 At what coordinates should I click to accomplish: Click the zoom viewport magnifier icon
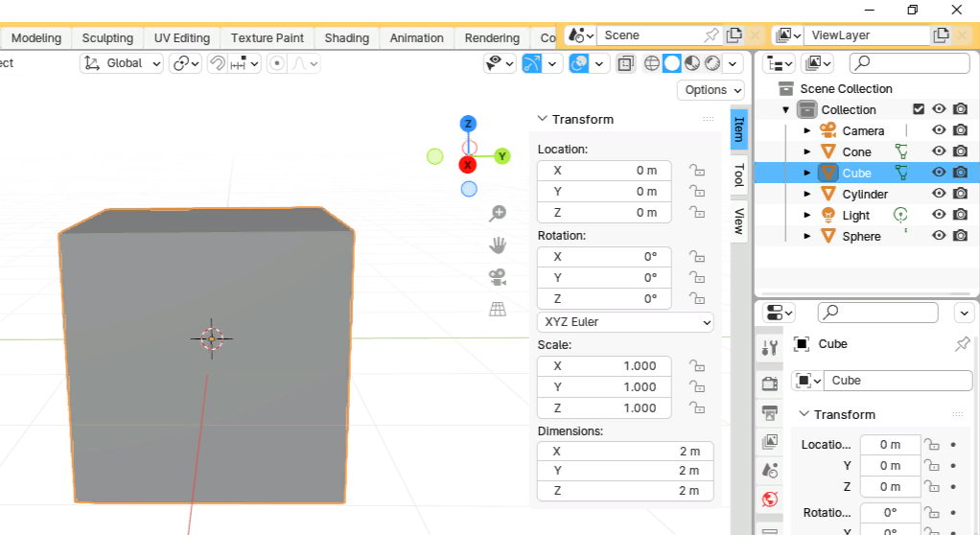tap(498, 213)
